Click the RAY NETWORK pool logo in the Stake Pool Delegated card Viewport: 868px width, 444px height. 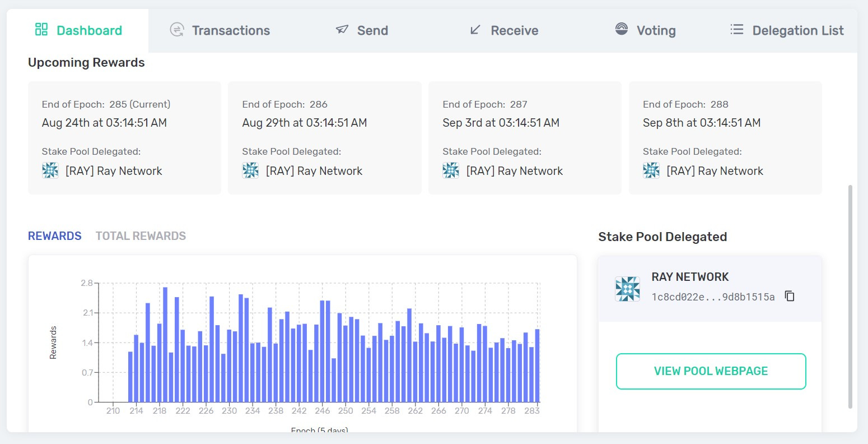pyautogui.click(x=627, y=289)
